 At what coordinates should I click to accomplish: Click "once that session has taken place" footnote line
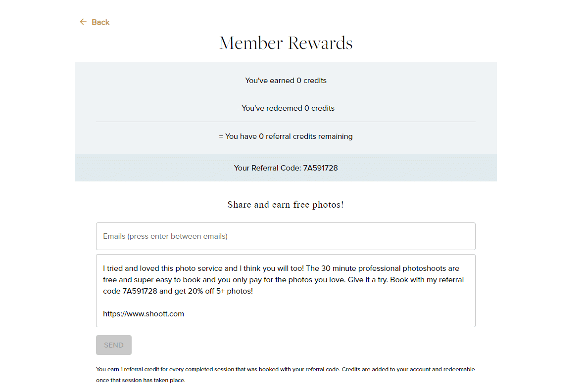(141, 380)
